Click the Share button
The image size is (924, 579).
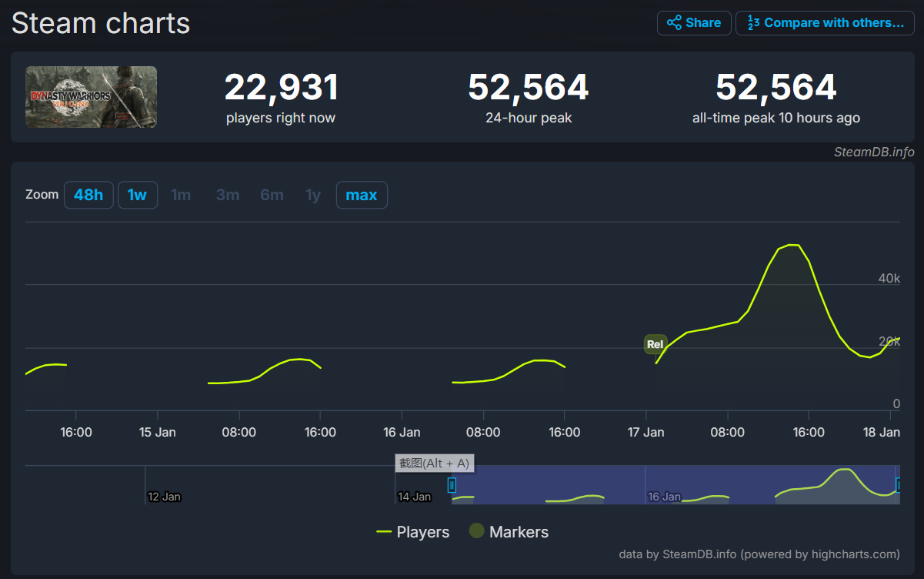694,23
